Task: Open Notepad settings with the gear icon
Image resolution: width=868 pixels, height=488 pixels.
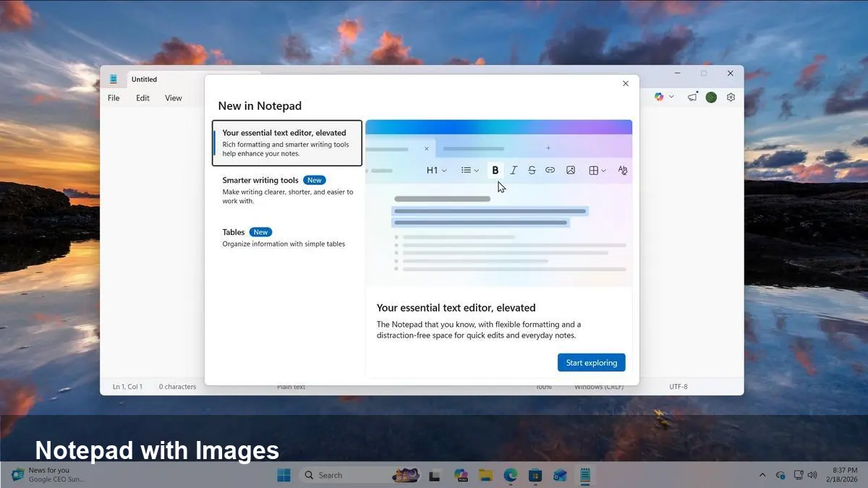Action: tap(731, 96)
